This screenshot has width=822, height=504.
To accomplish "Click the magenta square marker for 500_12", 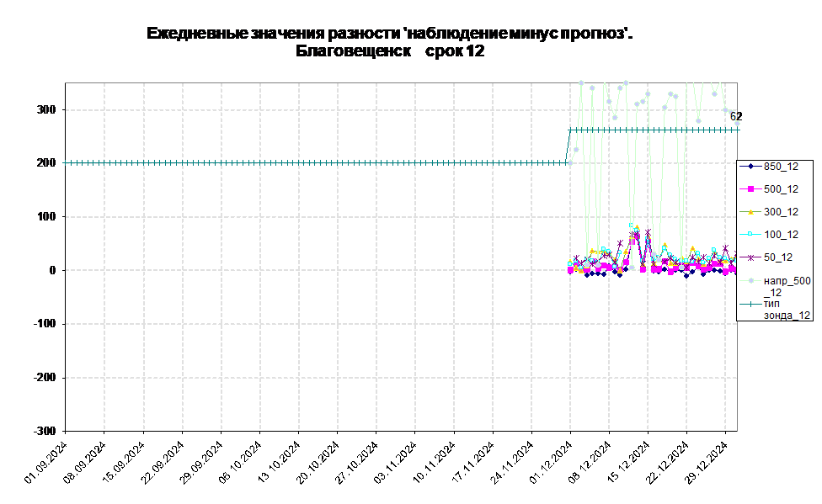I will pos(750,189).
